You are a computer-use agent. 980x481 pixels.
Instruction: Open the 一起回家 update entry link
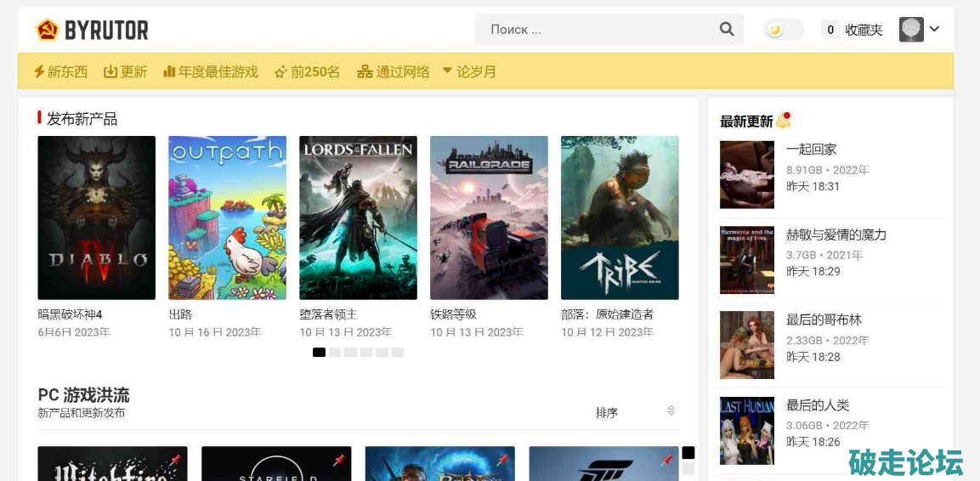811,149
